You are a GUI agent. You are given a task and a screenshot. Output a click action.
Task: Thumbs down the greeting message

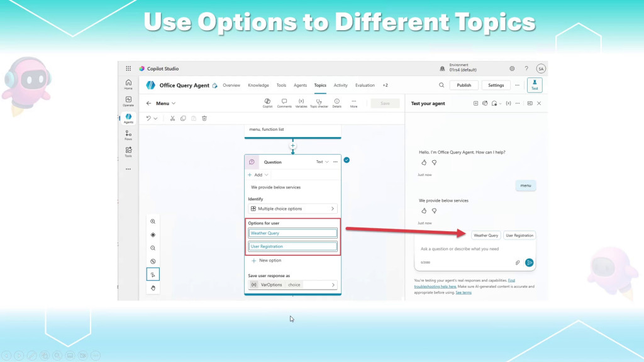pyautogui.click(x=434, y=163)
